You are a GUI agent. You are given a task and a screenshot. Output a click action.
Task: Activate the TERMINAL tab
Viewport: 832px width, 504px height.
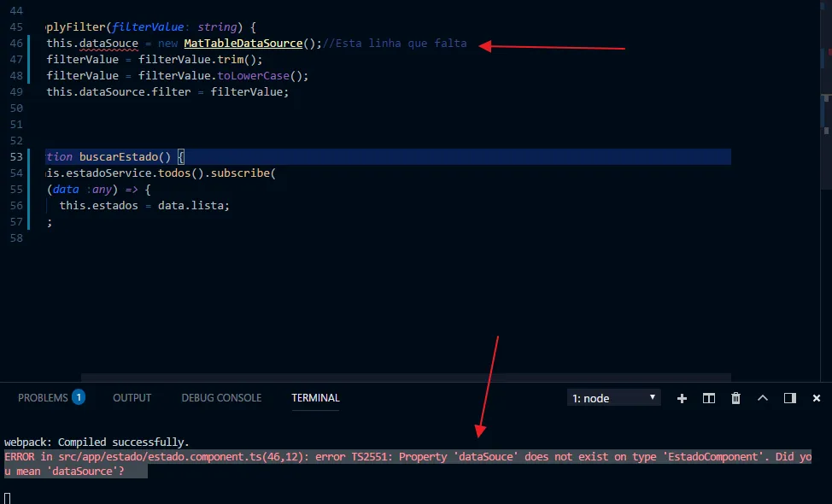pos(315,398)
